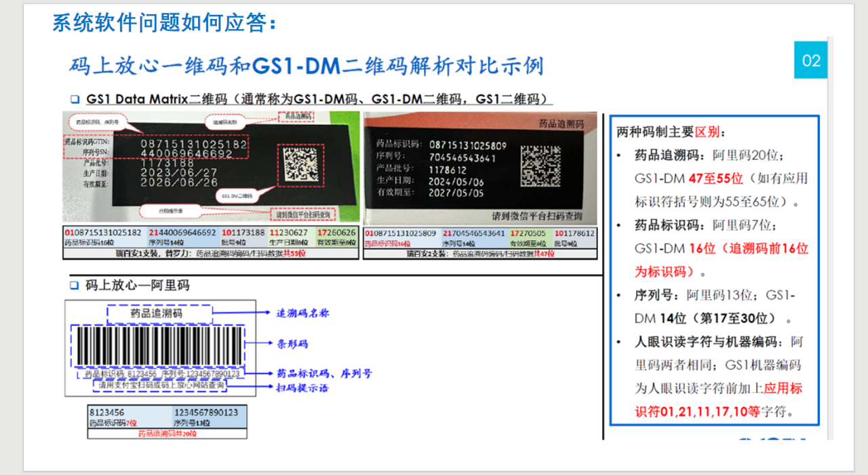Click the square bullet before '码上放心—阿里码'

pos(75,286)
